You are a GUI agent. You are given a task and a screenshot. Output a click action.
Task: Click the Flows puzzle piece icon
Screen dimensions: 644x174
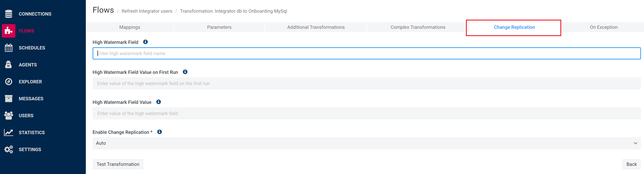(9, 31)
